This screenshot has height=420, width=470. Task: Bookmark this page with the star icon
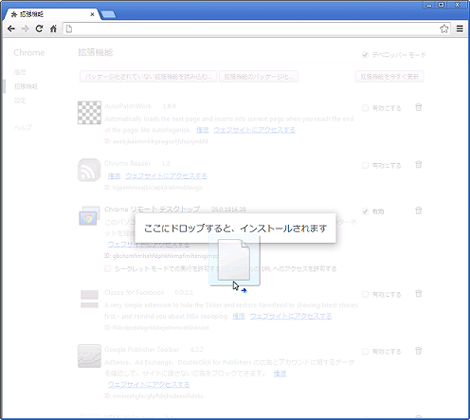tap(444, 29)
